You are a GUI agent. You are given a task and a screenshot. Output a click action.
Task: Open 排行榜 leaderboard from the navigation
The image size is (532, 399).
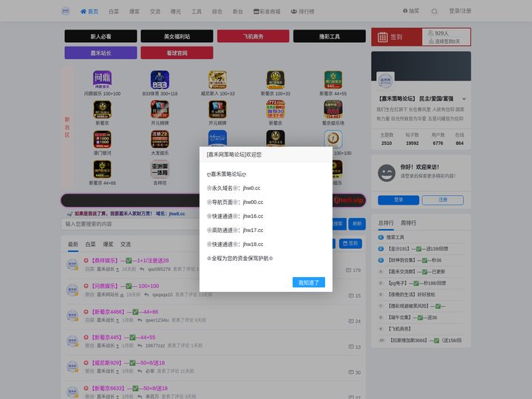pos(302,12)
